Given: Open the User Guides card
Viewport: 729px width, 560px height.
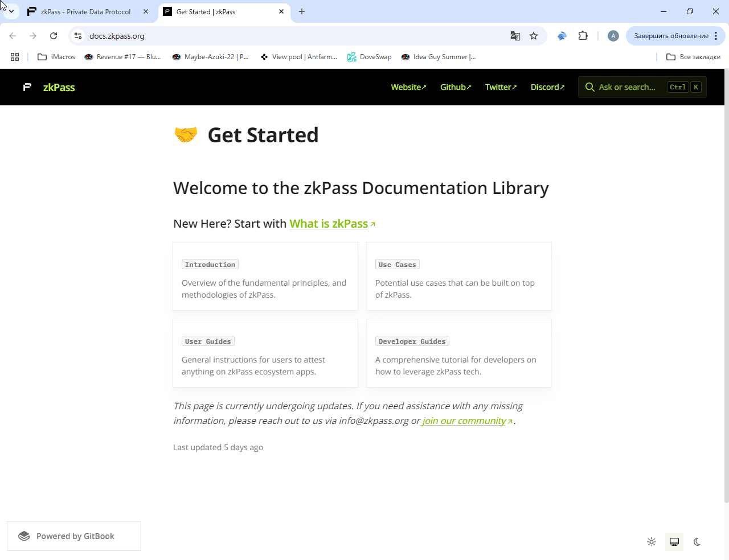Looking at the screenshot, I should point(265,353).
